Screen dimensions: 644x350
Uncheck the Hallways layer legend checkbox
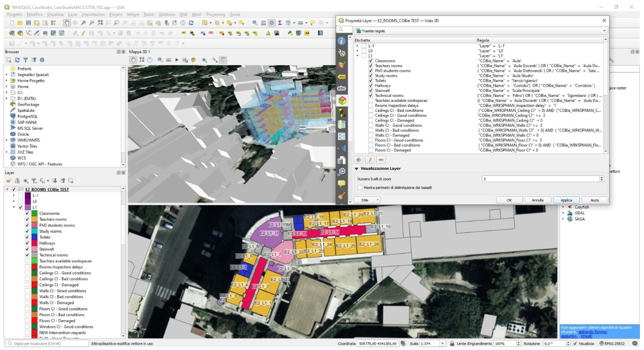click(x=27, y=243)
